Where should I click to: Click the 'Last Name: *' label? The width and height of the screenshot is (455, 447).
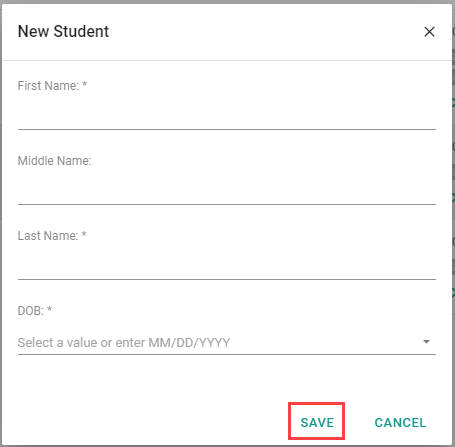click(x=52, y=236)
